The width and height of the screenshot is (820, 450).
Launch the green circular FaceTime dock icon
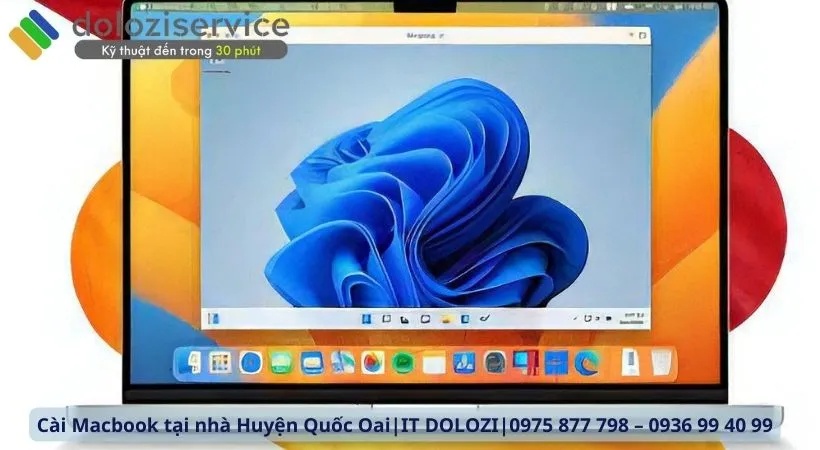click(x=403, y=363)
